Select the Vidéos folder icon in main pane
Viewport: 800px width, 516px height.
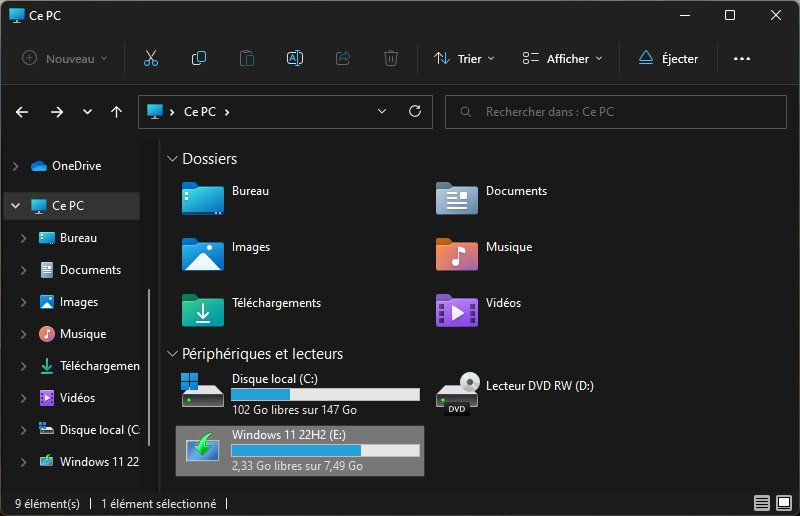tap(457, 310)
